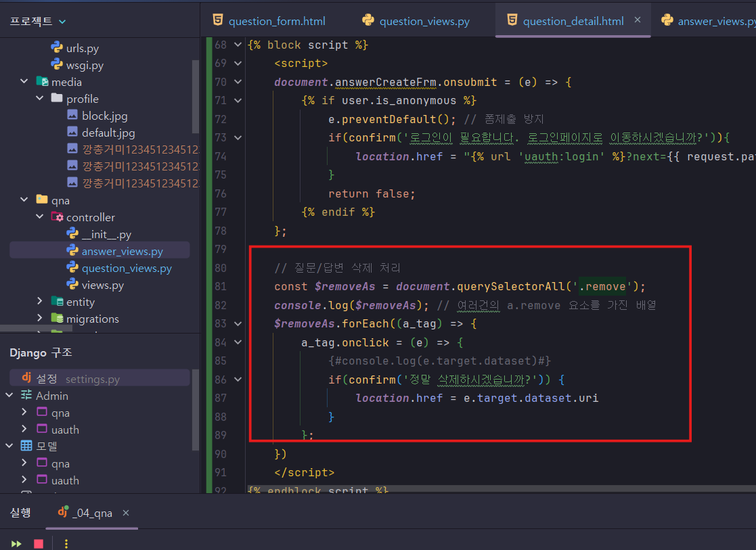Click the media folder icon

coord(42,81)
